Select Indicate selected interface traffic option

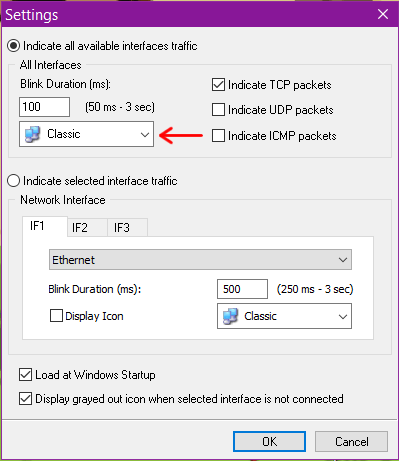point(14,181)
